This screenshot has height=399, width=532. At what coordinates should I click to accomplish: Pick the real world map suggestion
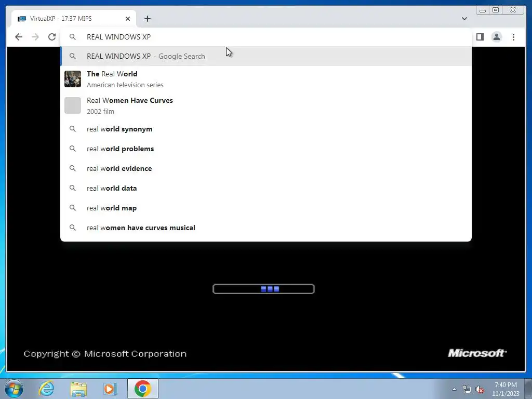[266, 208]
